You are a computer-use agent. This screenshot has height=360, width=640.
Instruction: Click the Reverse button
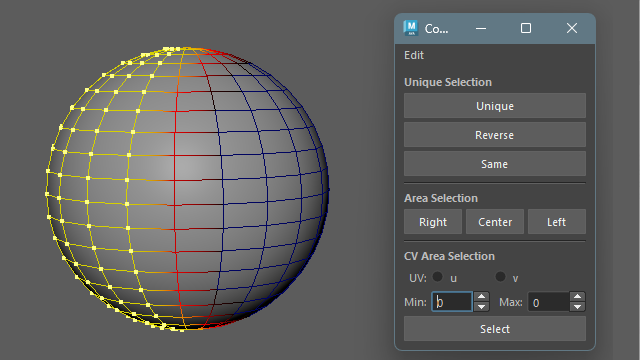pos(495,135)
